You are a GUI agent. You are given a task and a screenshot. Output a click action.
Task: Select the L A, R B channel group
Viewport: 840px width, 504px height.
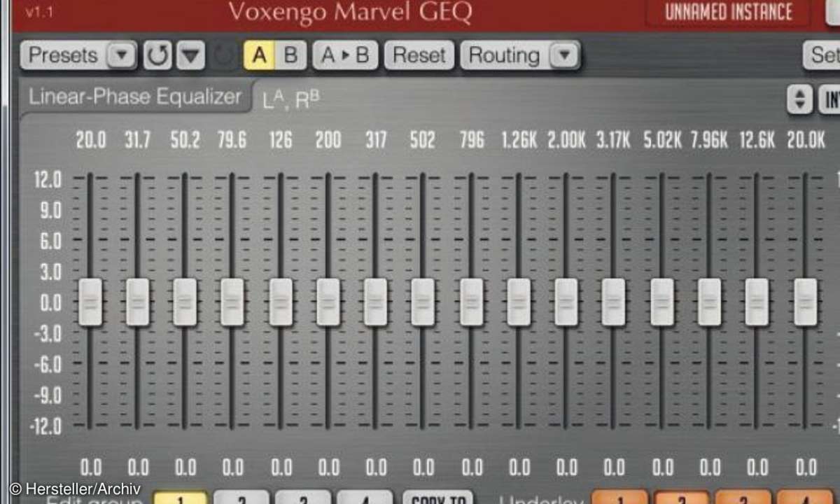point(291,100)
